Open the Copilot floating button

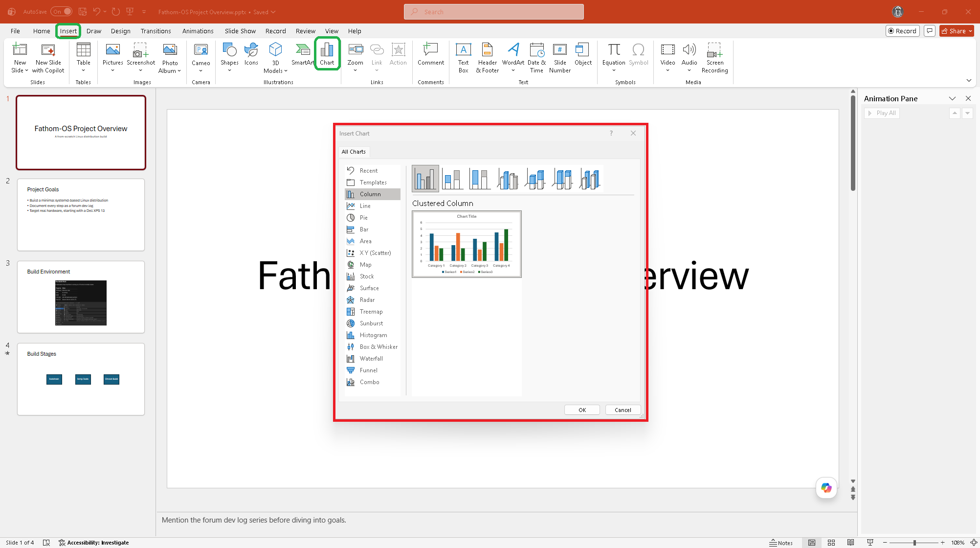tap(826, 488)
